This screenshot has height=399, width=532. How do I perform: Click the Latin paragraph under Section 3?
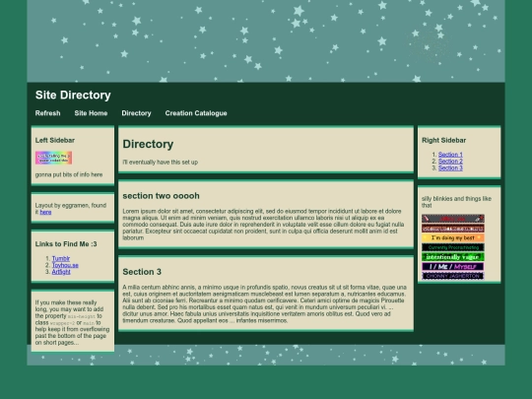[x=265, y=303]
